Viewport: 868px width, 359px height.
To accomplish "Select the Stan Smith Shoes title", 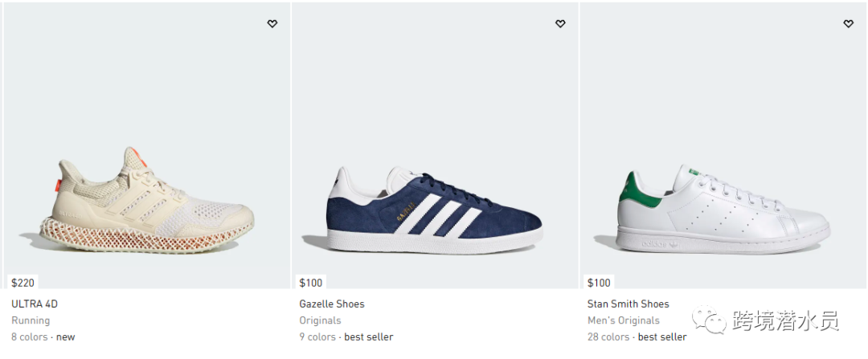I will 628,304.
